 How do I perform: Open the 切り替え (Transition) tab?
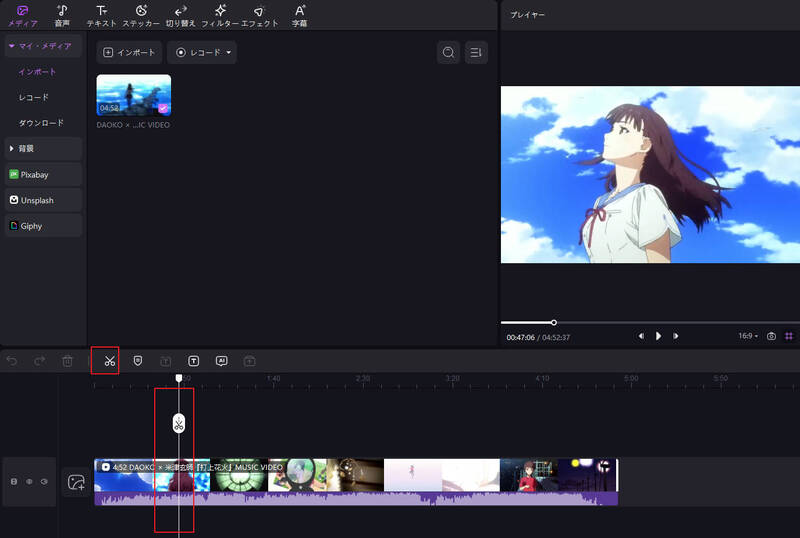(x=181, y=16)
